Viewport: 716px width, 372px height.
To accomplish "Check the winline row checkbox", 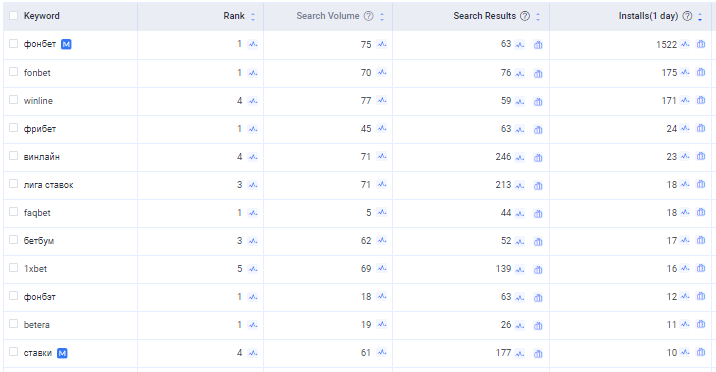I will click(x=14, y=100).
